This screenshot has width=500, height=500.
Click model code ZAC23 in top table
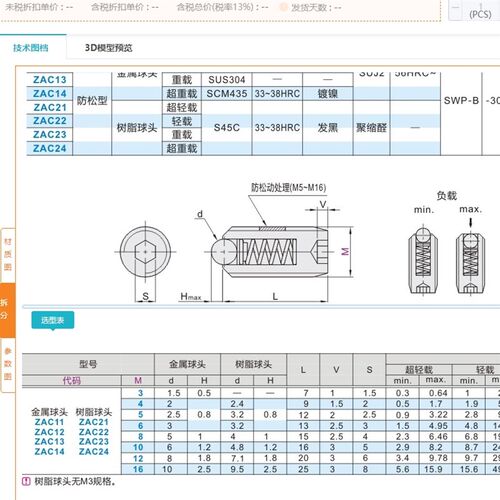[50, 135]
